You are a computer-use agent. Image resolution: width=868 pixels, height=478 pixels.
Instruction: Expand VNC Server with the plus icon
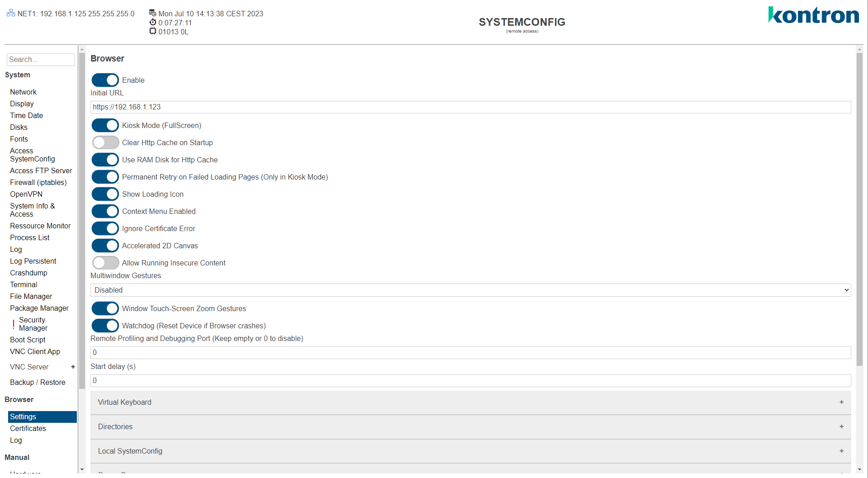[x=73, y=367]
